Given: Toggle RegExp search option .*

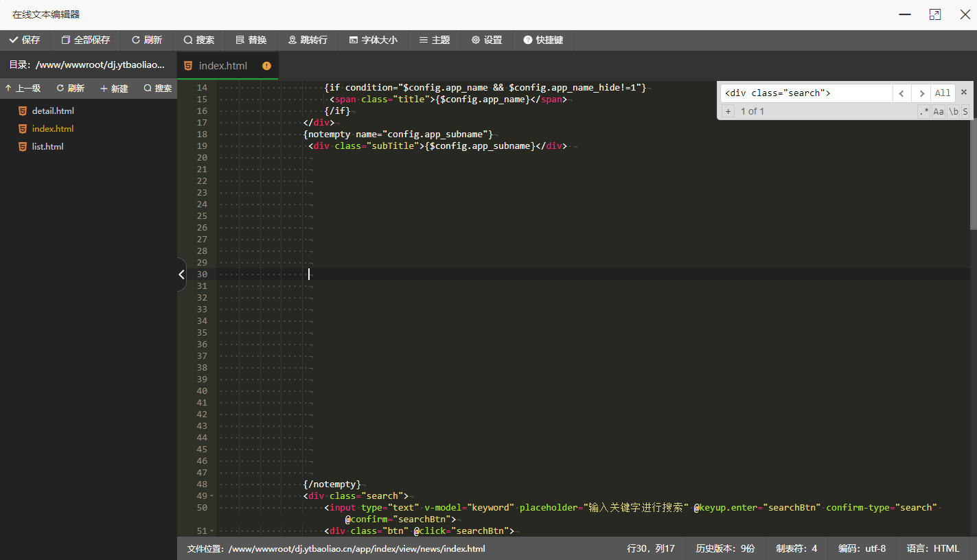Looking at the screenshot, I should pyautogui.click(x=923, y=111).
